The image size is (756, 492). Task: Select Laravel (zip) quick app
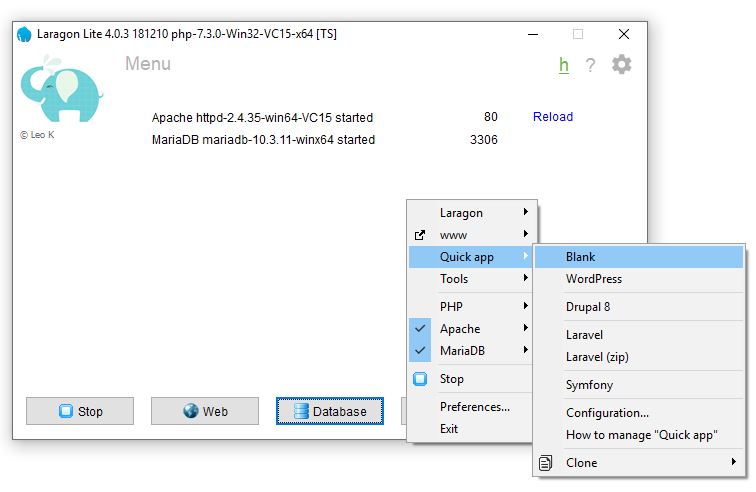[x=639, y=356]
